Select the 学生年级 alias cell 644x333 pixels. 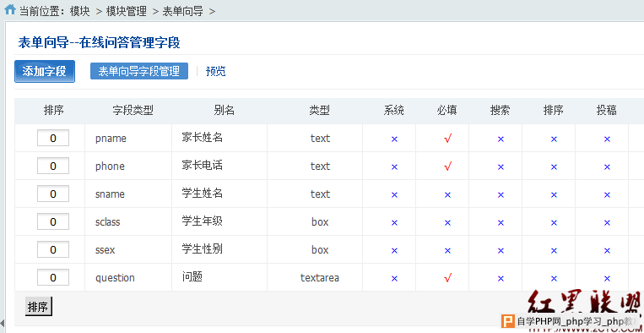pyautogui.click(x=202, y=221)
